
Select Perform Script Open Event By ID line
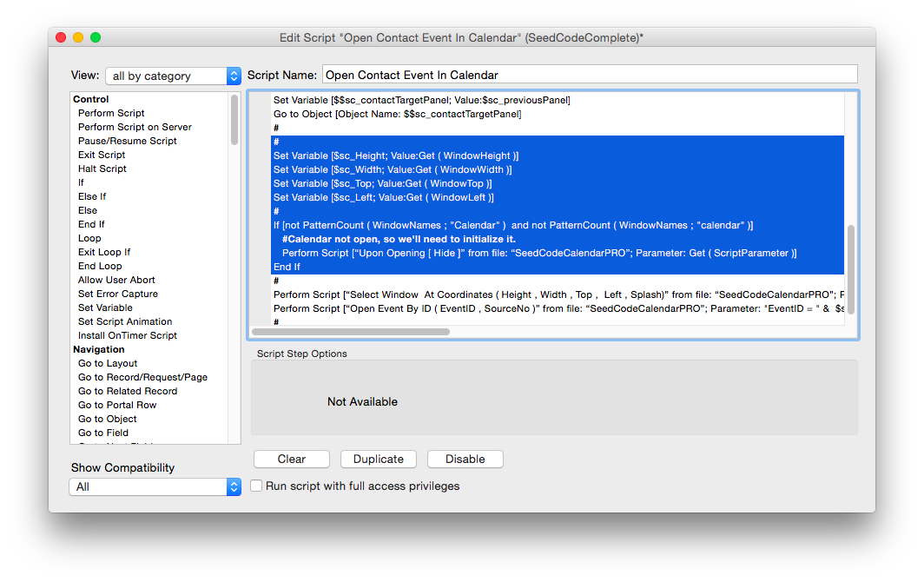[558, 308]
